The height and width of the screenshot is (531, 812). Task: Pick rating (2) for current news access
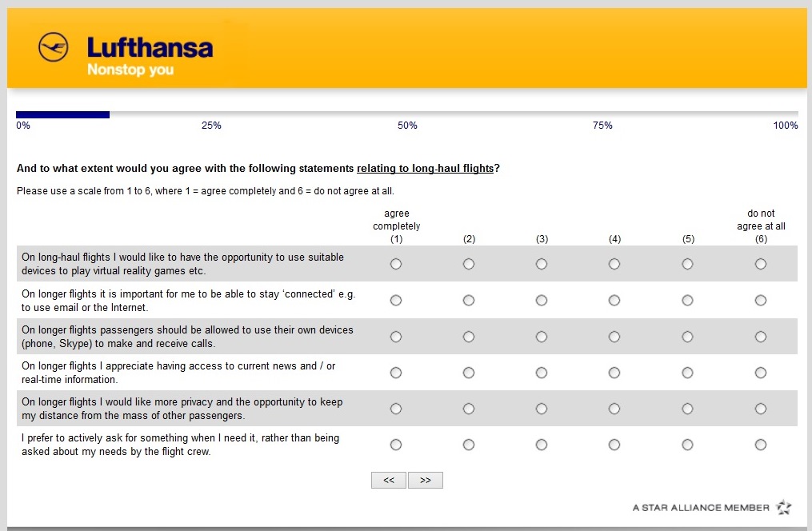pyautogui.click(x=469, y=373)
